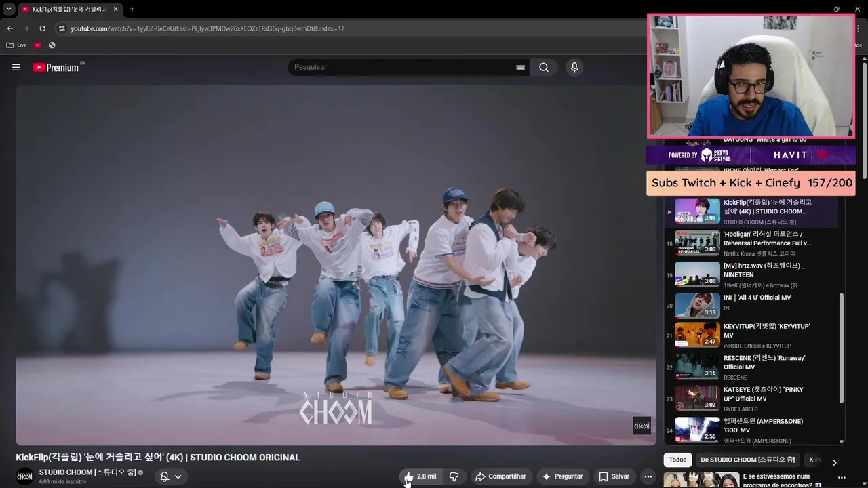
Task: Click the 'Subs Twitch + Kick + Cinefy 157/200' overlay
Action: (751, 183)
